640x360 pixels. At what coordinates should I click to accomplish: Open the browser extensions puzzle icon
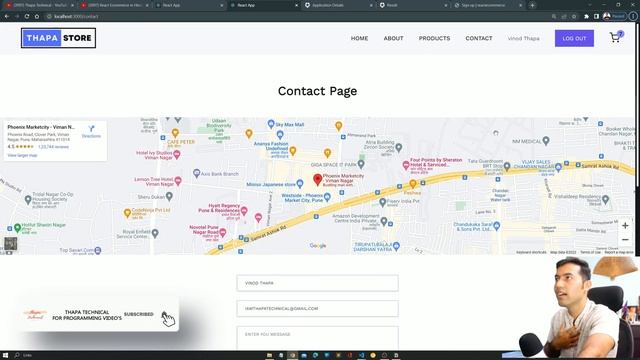[586, 16]
